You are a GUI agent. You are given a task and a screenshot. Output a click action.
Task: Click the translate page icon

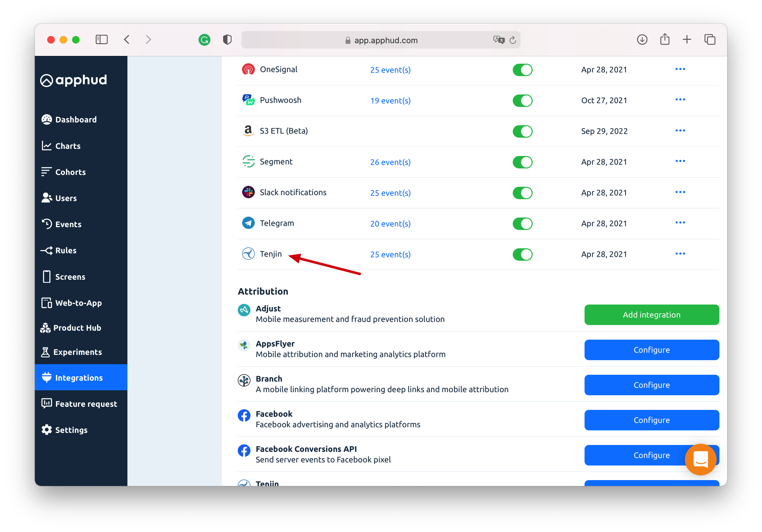click(x=498, y=40)
